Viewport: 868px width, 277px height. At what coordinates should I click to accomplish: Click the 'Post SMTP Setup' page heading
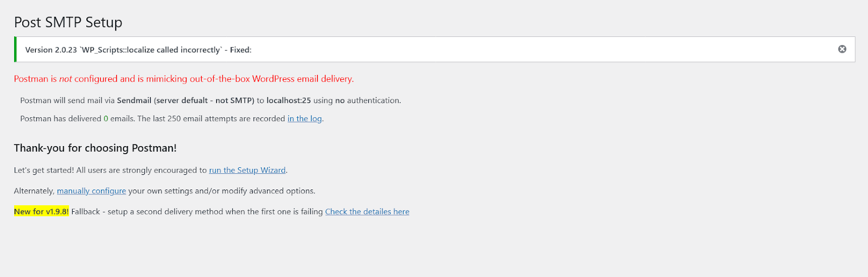(68, 22)
